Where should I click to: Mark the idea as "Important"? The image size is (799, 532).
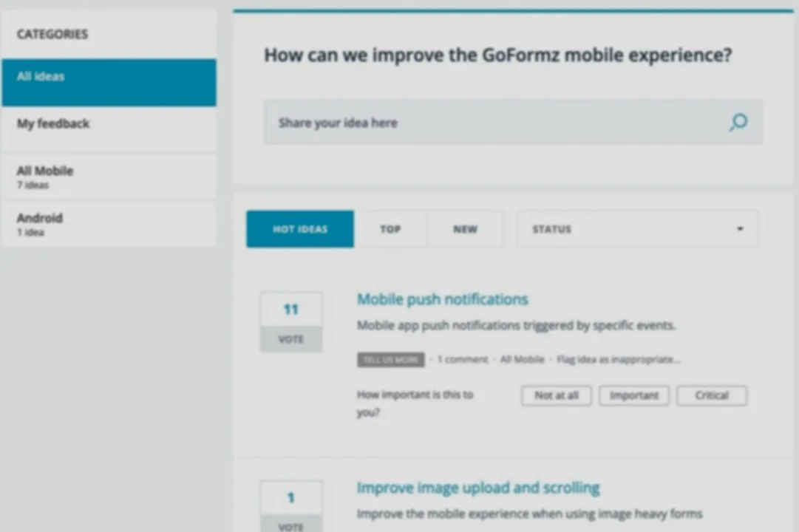(x=633, y=395)
